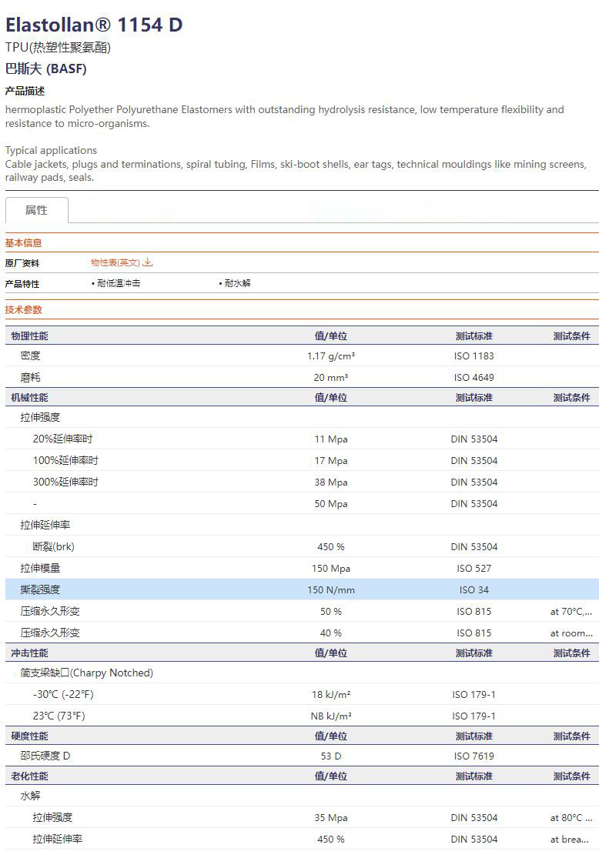
Task: Open the 物性表(英文) datasheet link
Action: (115, 263)
